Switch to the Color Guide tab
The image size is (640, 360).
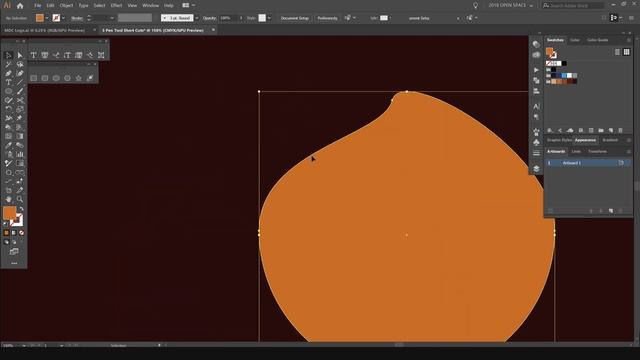pyautogui.click(x=598, y=40)
